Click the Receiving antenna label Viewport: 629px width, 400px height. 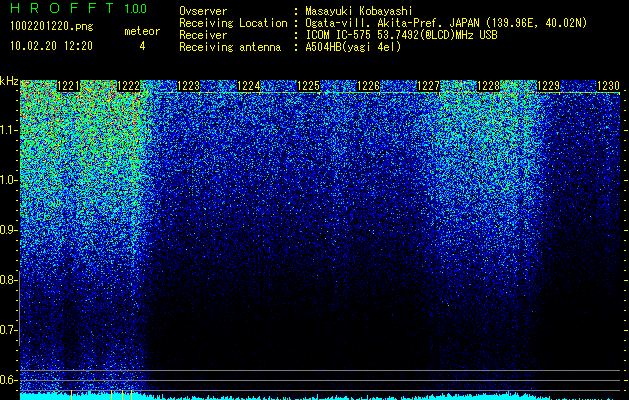point(230,47)
